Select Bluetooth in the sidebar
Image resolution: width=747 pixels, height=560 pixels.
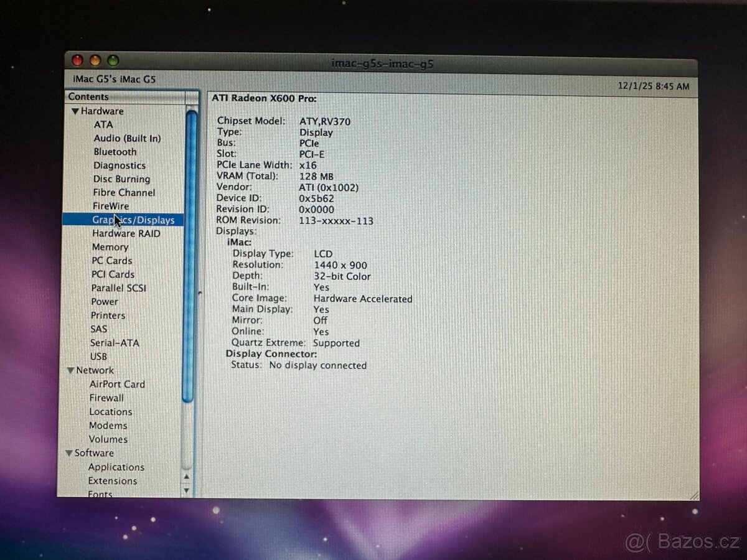coord(115,152)
